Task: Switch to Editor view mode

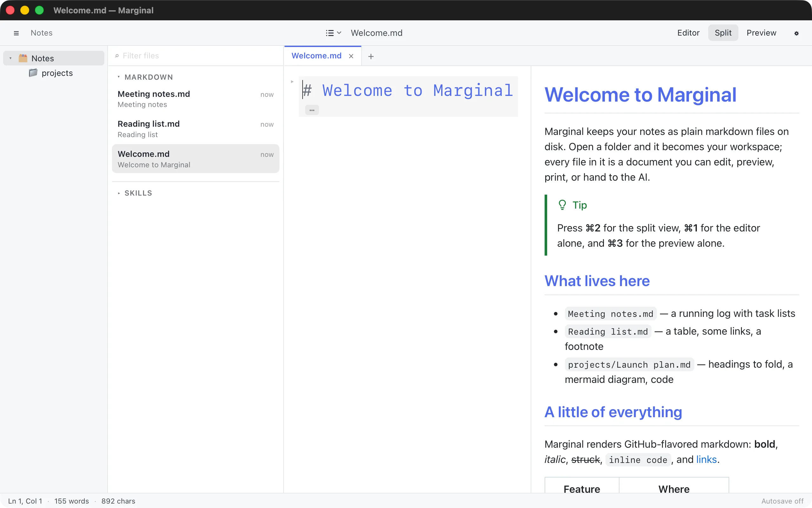Action: point(688,33)
